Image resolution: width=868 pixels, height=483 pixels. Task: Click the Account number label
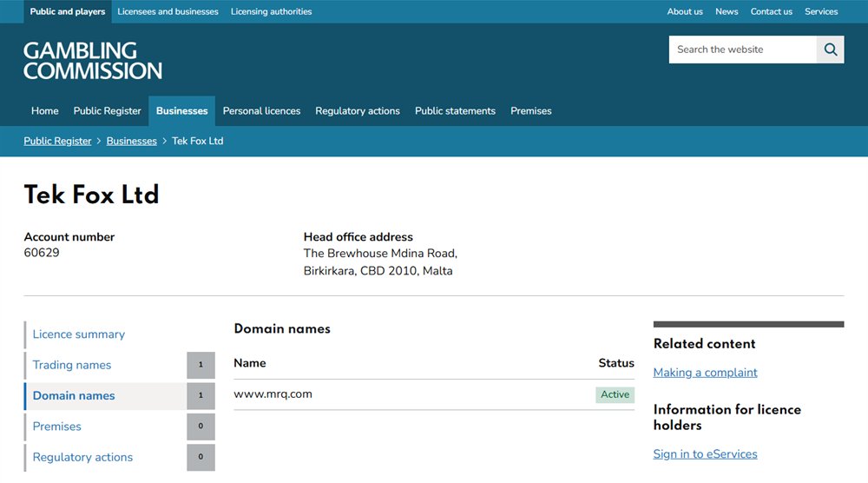69,237
